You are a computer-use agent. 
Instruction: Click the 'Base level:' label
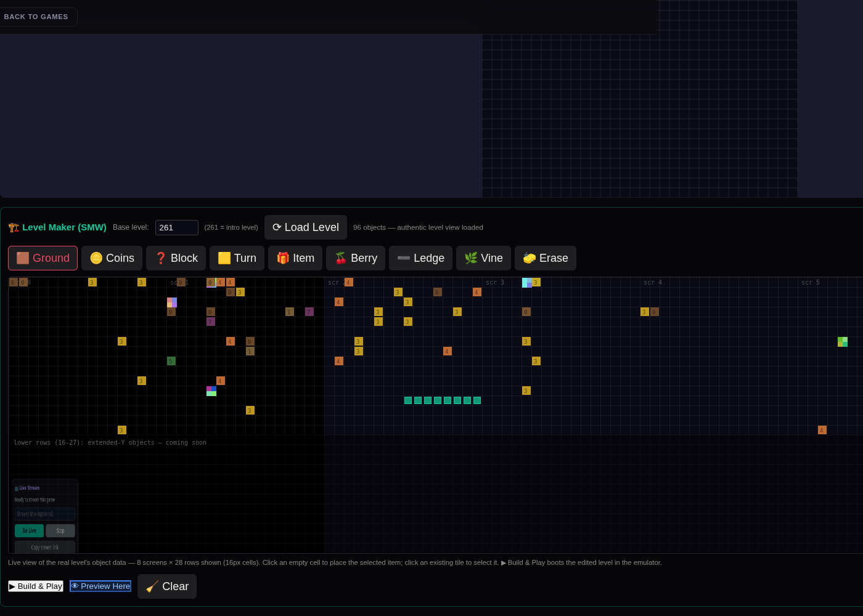tap(131, 227)
